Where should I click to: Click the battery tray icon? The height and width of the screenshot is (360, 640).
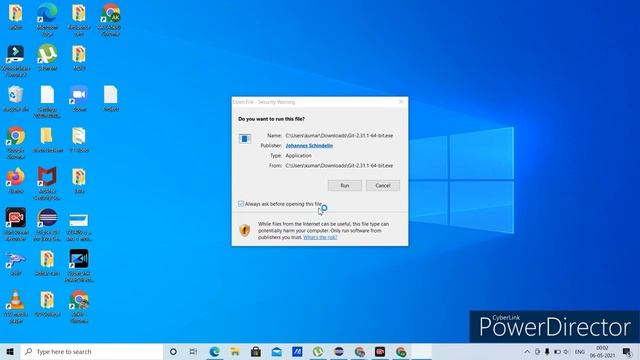tap(557, 351)
